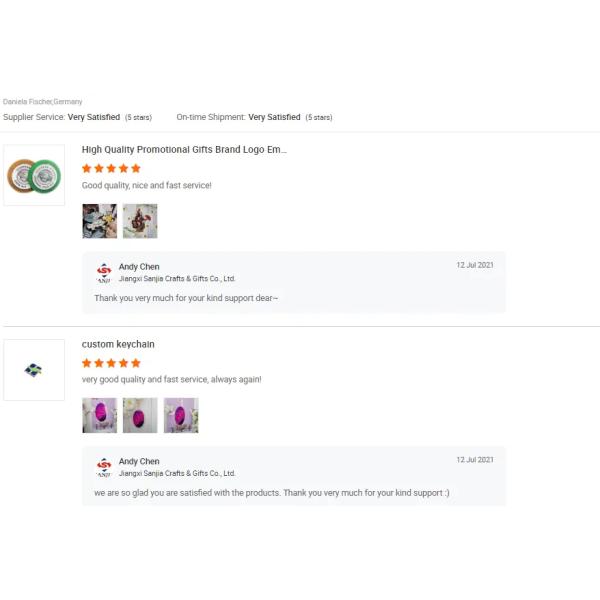Open second photo in the promotional gifts review
600x600 pixels.
[x=140, y=221]
